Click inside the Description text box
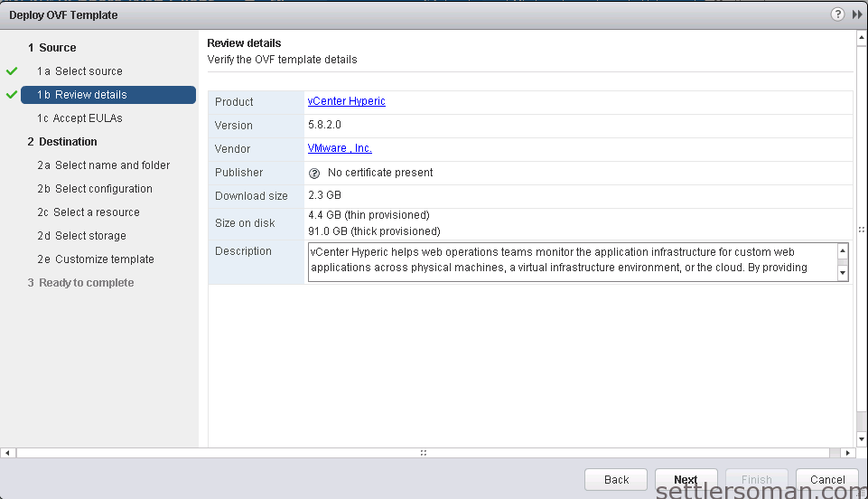 (x=573, y=262)
